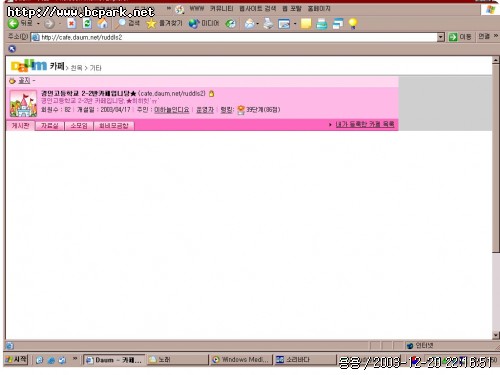The width and height of the screenshot is (500, 375).
Task: Click the scrollbar down arrow
Action: (x=496, y=335)
